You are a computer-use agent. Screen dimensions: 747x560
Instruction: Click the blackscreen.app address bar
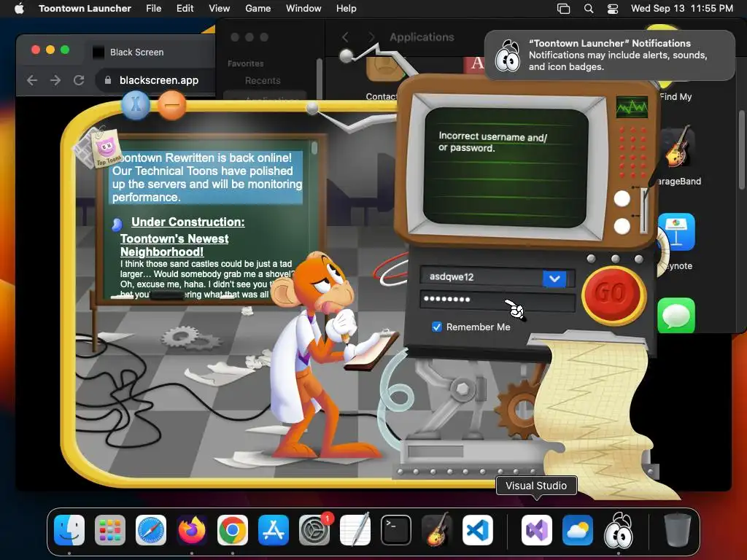click(x=159, y=80)
